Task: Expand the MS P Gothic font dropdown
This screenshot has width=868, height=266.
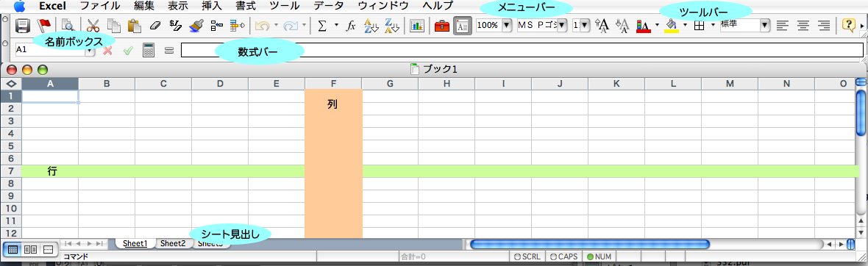Action: coord(563,25)
